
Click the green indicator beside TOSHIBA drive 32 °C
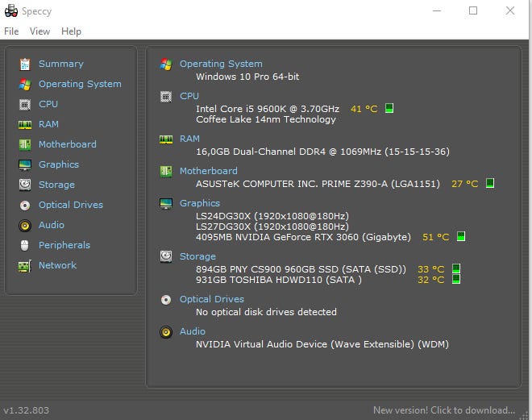coord(456,279)
